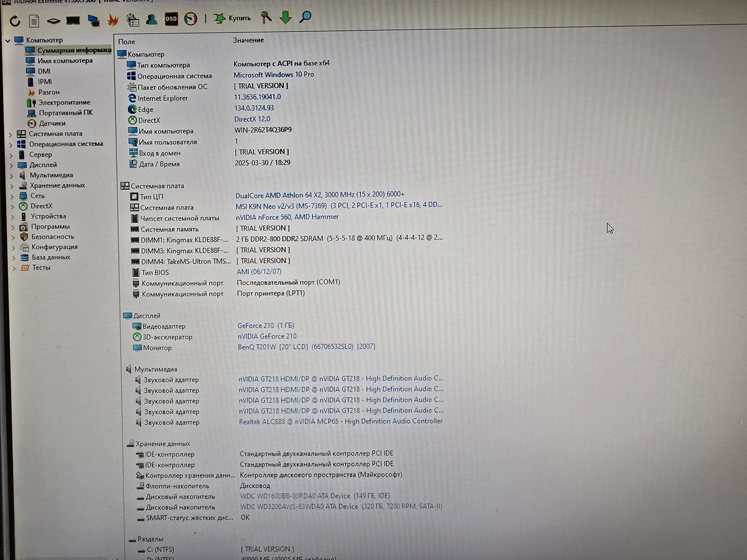Select the C: (NTFS) partition row
Screen dimensions: 747x560
point(216,549)
